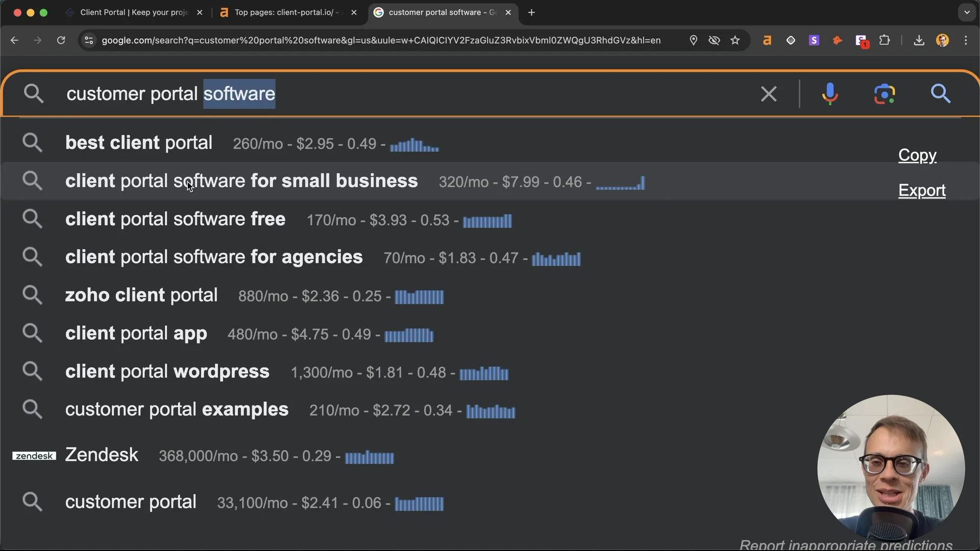
Task: Click the webcam presenter video bubble
Action: 891,468
